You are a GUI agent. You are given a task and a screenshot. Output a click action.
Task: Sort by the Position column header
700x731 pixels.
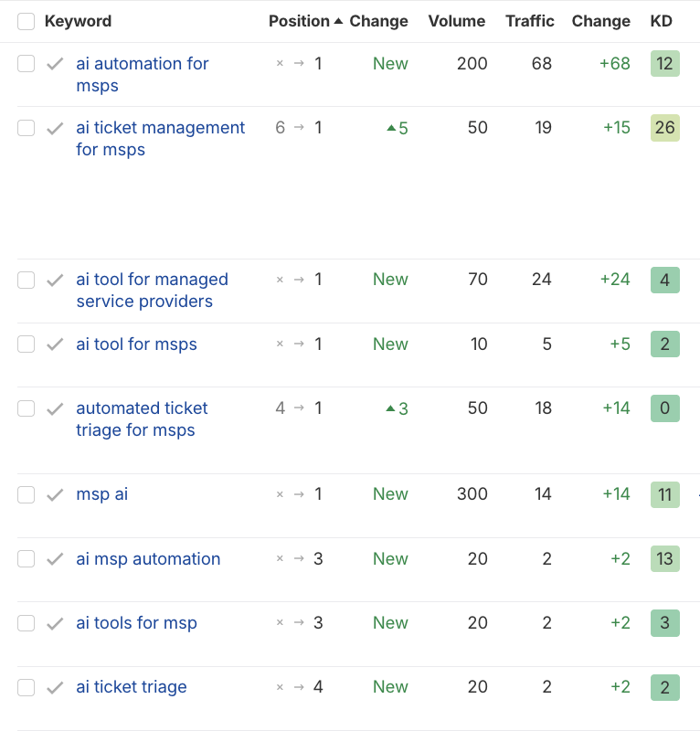(x=300, y=21)
